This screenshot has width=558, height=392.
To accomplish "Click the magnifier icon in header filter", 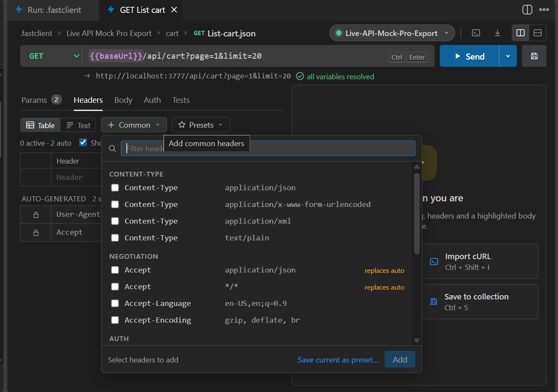I will tap(113, 148).
